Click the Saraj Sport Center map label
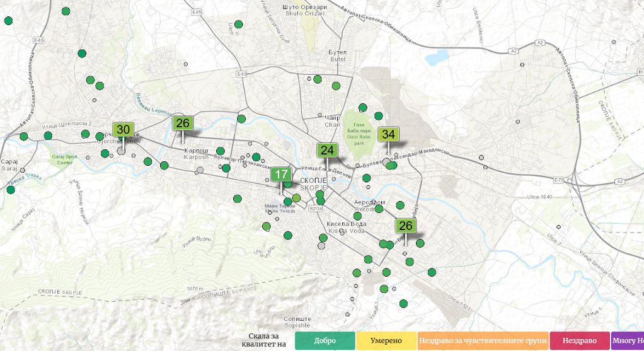The image size is (644, 351). click(x=64, y=158)
